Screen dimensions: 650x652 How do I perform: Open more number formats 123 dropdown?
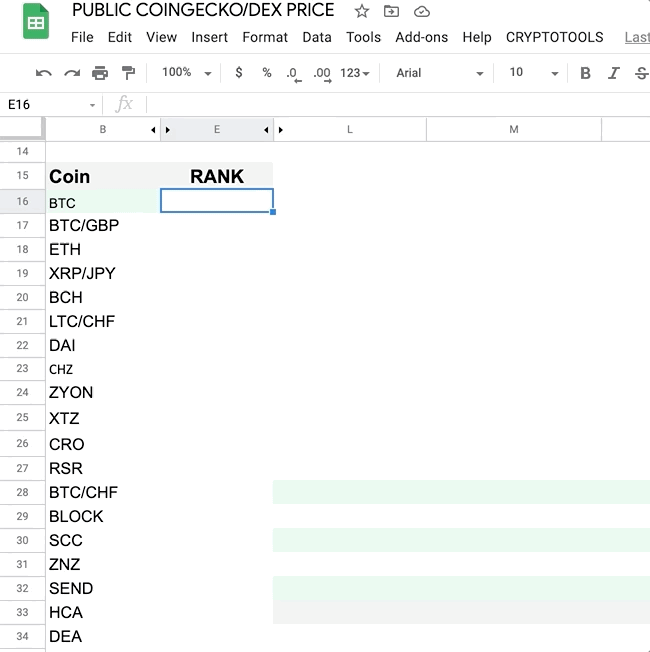click(354, 73)
